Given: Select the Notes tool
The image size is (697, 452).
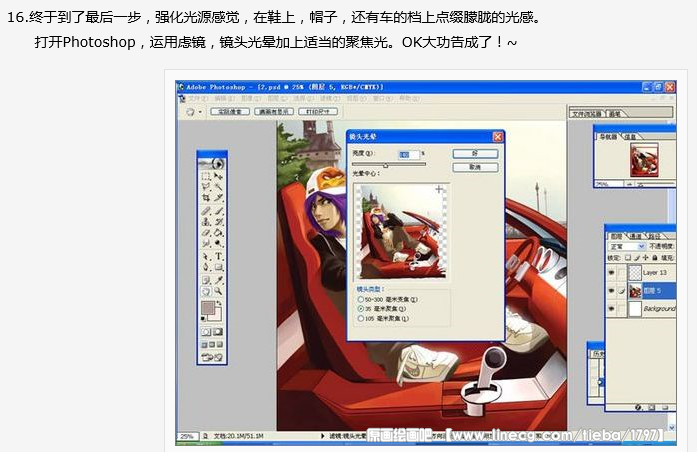Looking at the screenshot, I should point(206,280).
